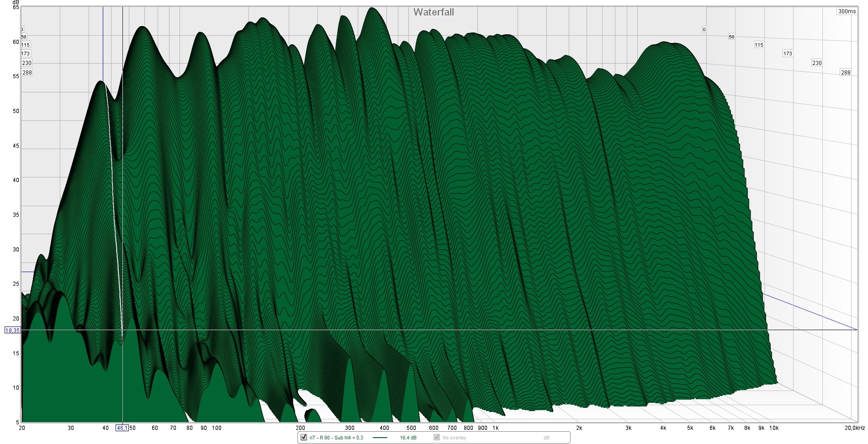Click the 300ms time range label

[x=847, y=11]
